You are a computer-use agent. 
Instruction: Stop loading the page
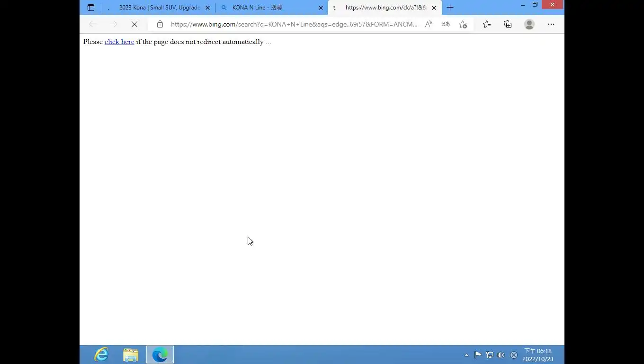pyautogui.click(x=134, y=24)
